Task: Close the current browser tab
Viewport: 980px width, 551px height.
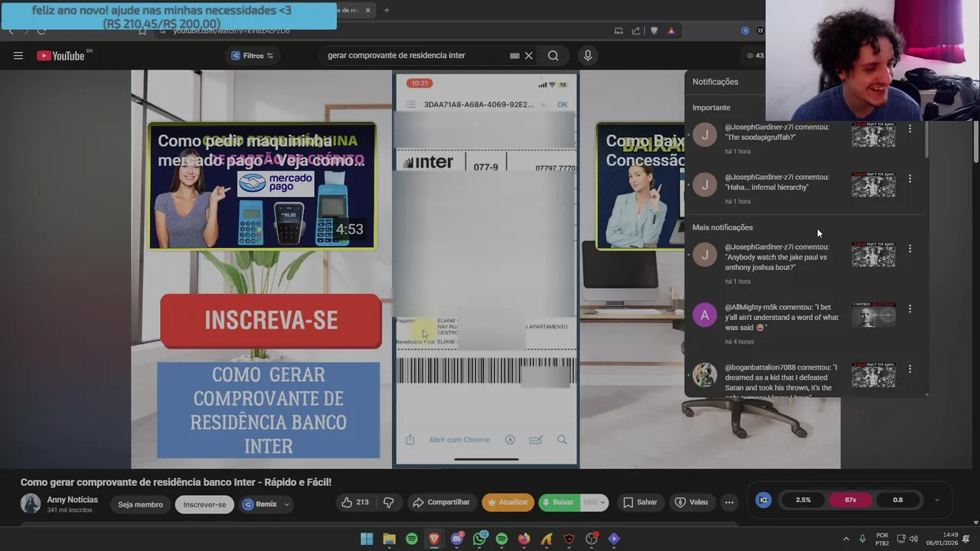Action: (x=367, y=10)
